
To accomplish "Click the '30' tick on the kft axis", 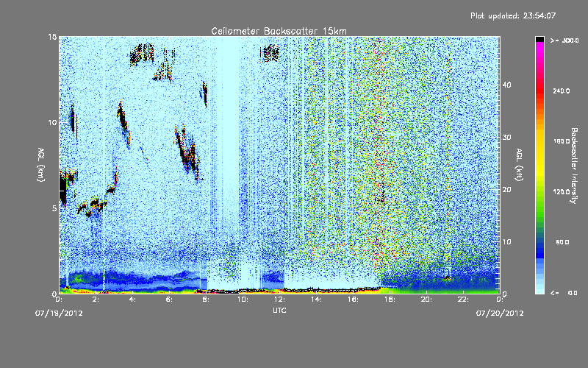I will pyautogui.click(x=506, y=137).
